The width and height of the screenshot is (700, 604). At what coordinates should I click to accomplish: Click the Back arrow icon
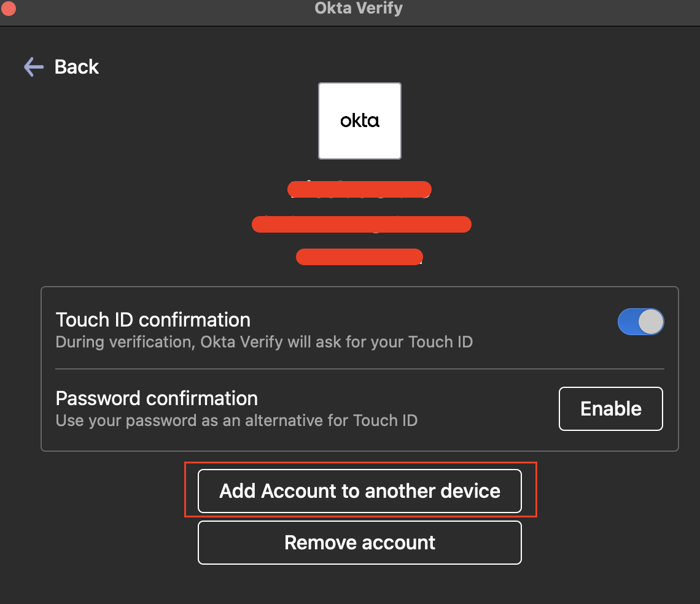pos(33,67)
